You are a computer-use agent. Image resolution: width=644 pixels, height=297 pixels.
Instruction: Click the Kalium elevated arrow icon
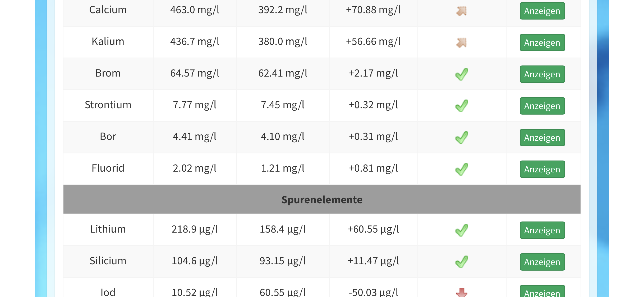462,43
